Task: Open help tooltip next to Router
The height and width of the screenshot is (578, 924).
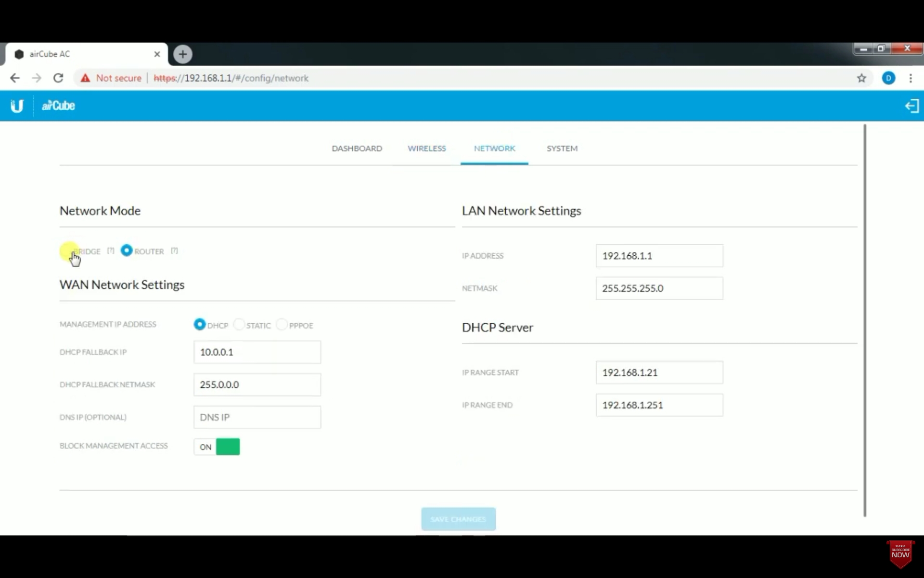Action: click(174, 250)
